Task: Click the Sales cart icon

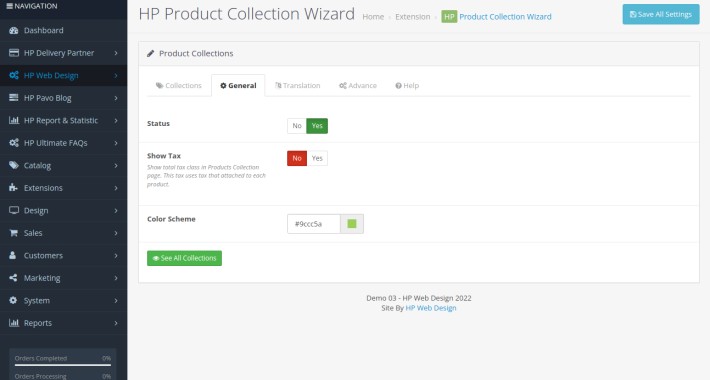Action: point(13,233)
